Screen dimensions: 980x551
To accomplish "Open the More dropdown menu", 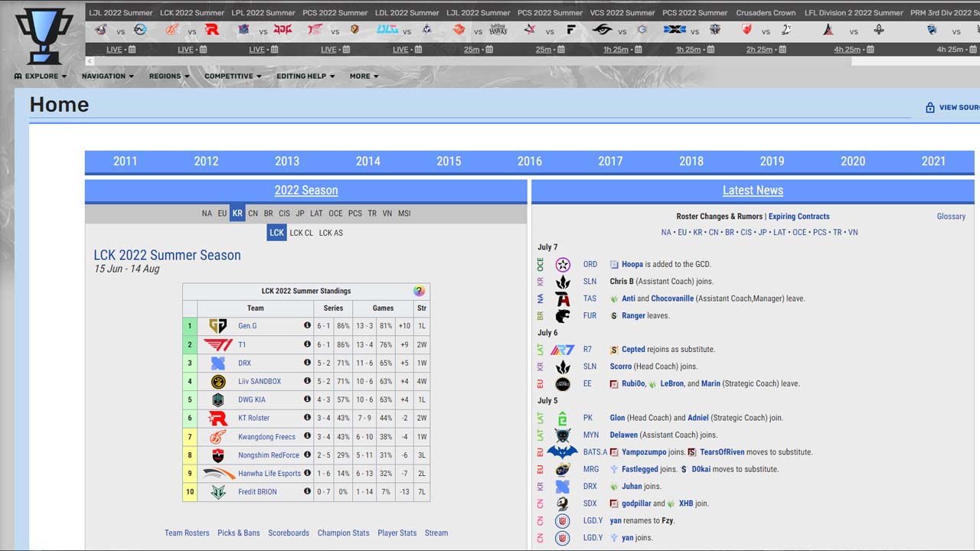I will pyautogui.click(x=364, y=76).
